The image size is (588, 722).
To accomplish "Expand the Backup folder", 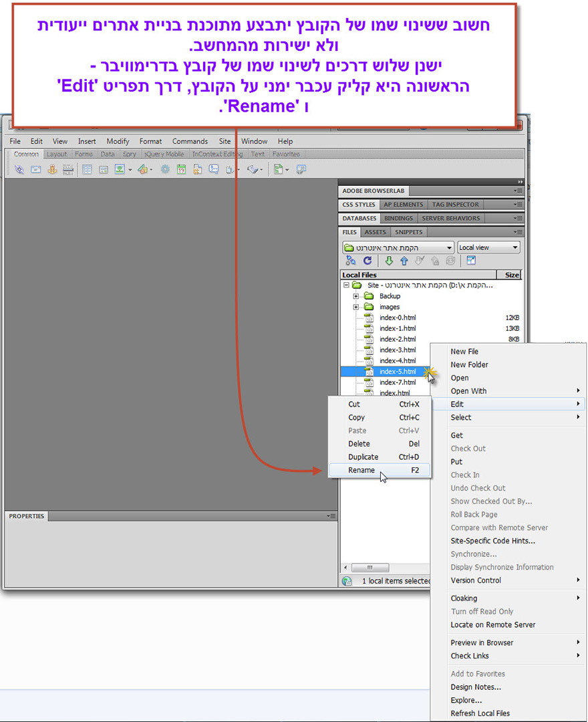I will click(x=356, y=296).
